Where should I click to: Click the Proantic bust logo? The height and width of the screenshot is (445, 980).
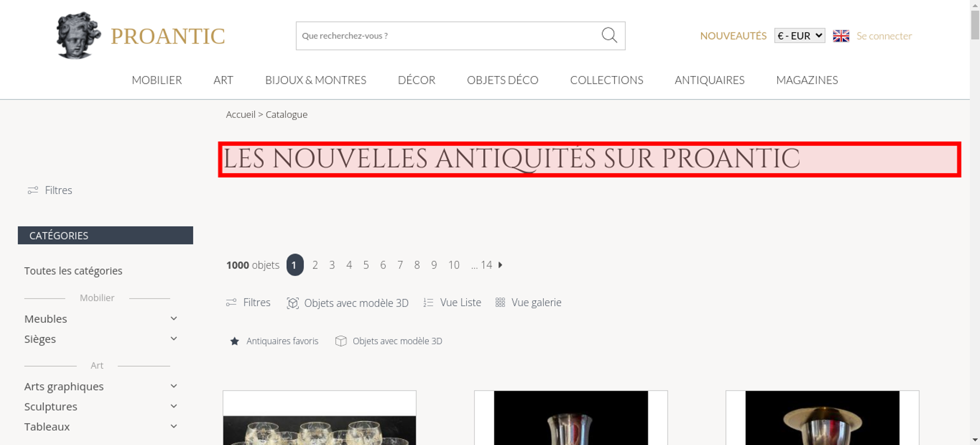coord(78,35)
